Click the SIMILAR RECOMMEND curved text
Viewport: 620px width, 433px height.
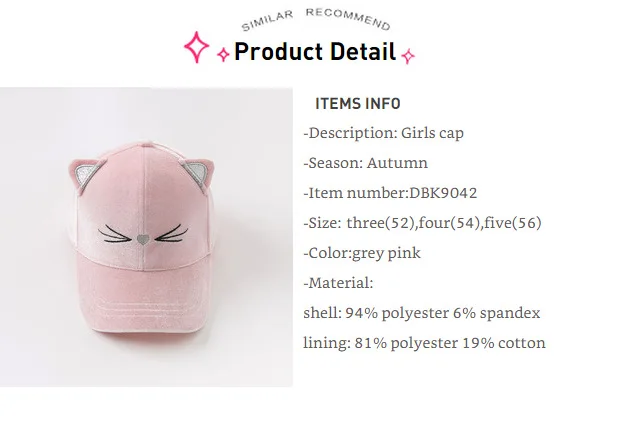click(x=316, y=19)
